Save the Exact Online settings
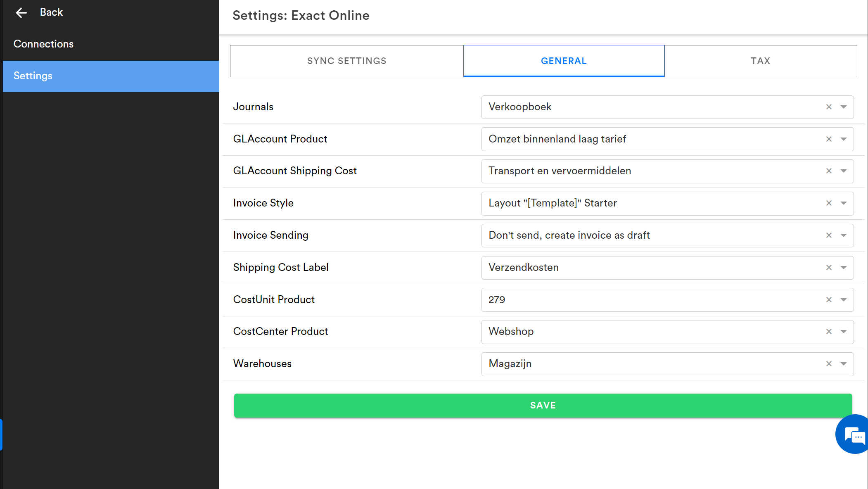The height and width of the screenshot is (489, 868). coord(543,406)
